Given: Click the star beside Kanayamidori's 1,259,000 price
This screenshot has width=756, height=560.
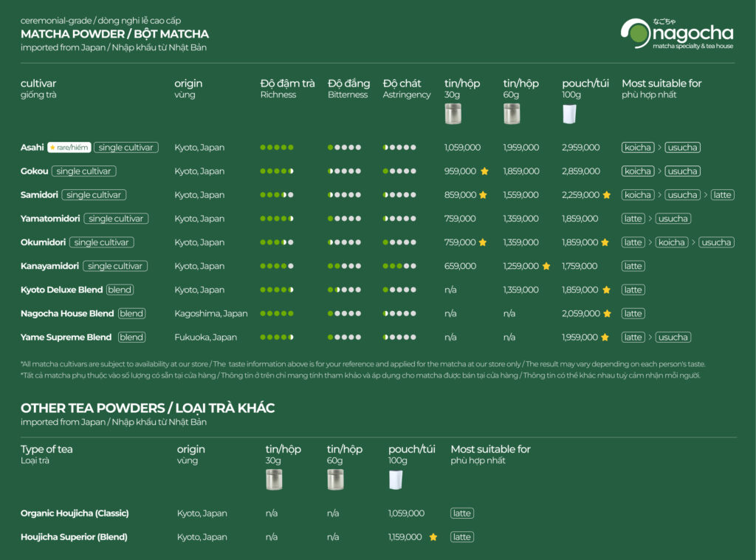Looking at the screenshot, I should (x=546, y=266).
